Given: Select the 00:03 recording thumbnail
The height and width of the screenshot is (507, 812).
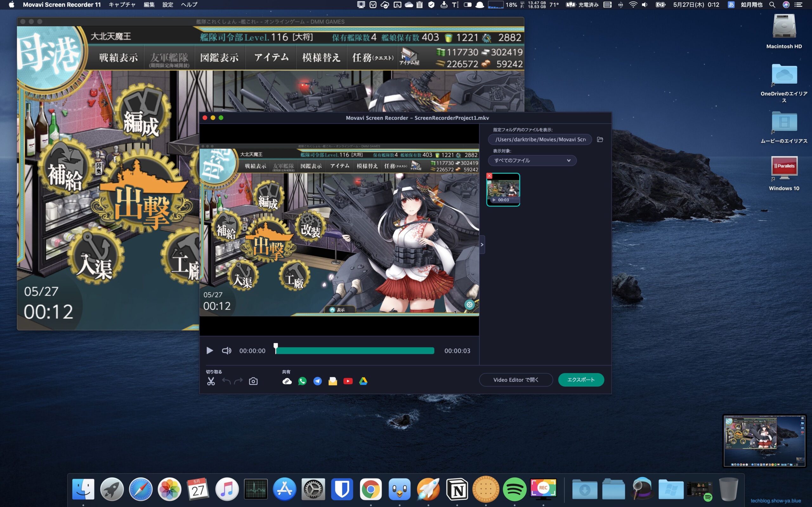Looking at the screenshot, I should click(x=503, y=190).
